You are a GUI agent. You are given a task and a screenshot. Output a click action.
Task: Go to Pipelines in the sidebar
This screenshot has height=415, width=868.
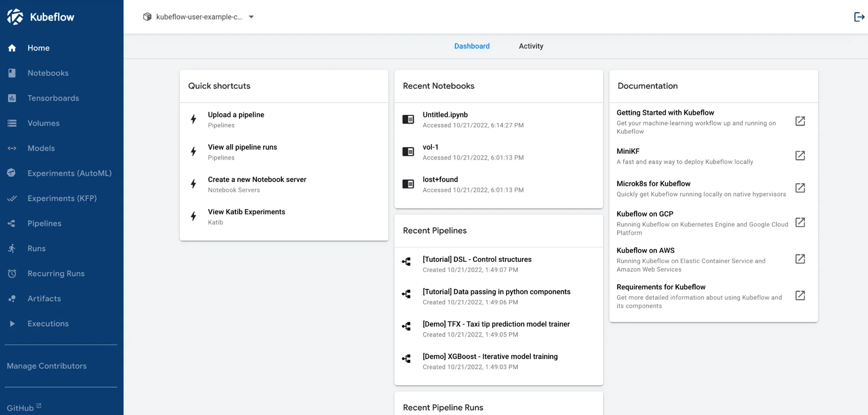(x=44, y=223)
